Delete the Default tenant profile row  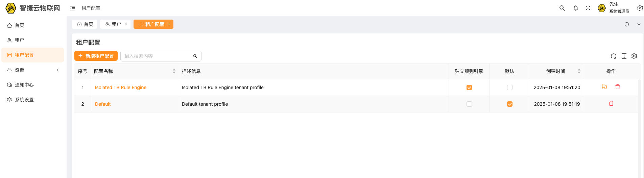(x=611, y=104)
